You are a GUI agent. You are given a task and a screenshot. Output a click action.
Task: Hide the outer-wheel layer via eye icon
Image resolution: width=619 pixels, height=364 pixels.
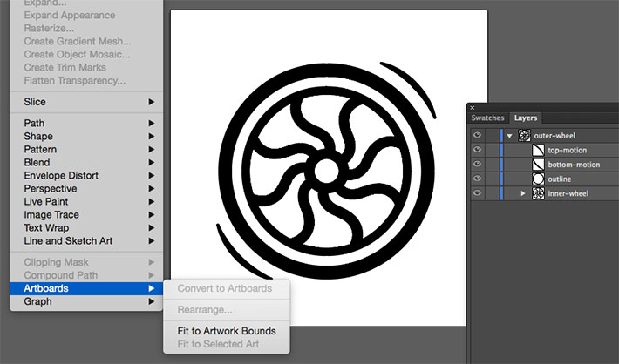point(477,136)
